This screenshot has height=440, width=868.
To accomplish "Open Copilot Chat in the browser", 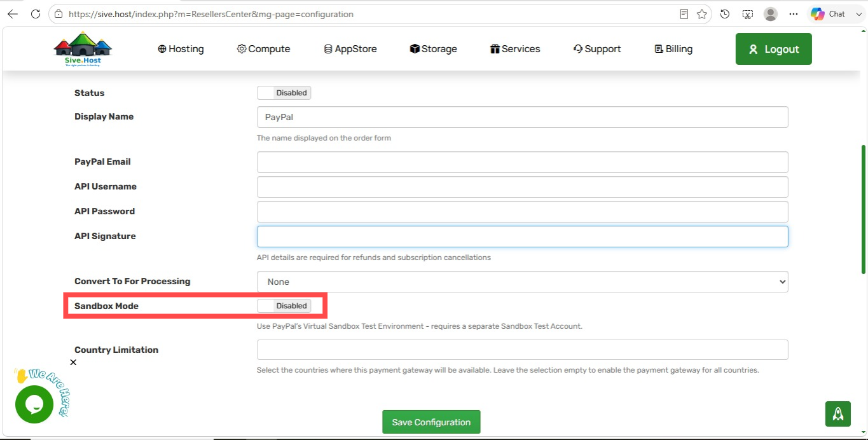I will [829, 14].
